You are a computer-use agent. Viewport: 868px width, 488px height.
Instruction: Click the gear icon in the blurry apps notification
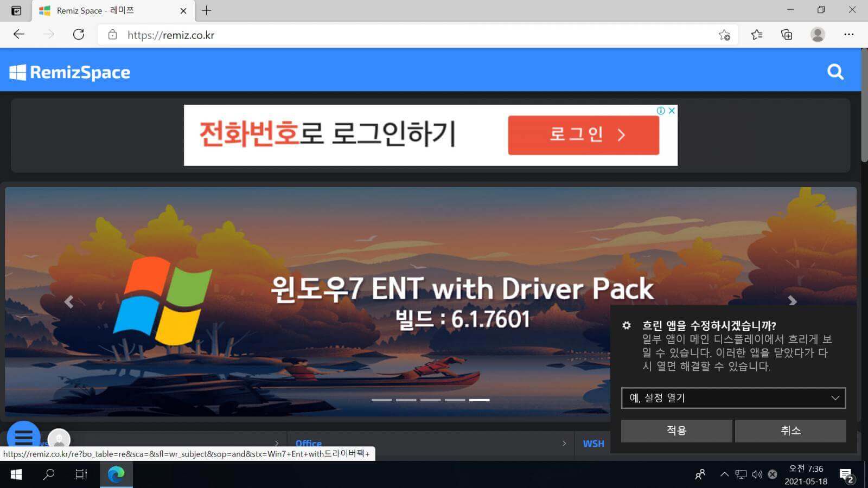(627, 325)
